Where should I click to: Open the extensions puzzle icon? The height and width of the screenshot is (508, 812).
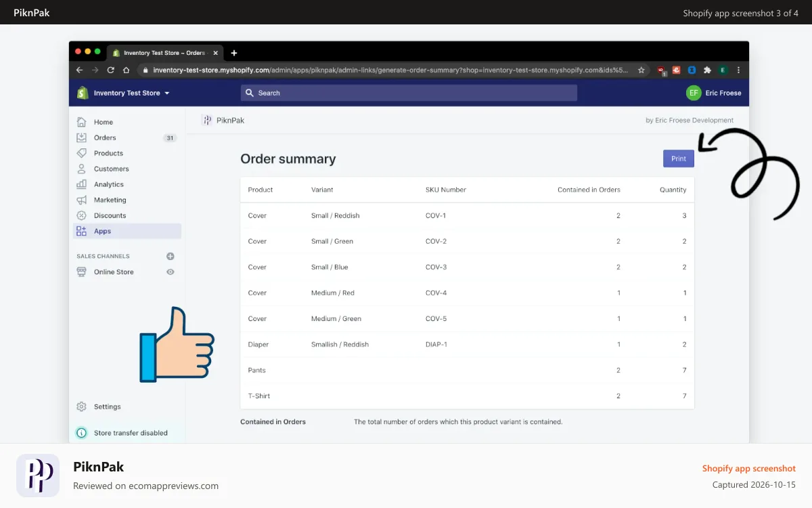coord(707,70)
